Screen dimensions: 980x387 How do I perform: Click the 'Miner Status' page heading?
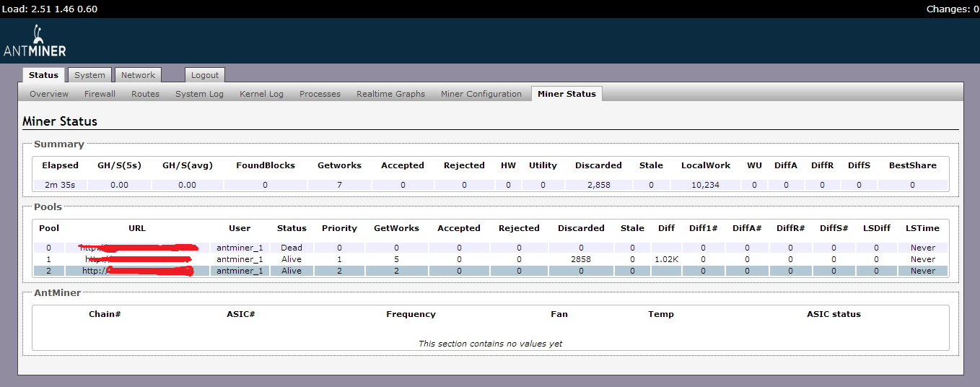tap(60, 121)
